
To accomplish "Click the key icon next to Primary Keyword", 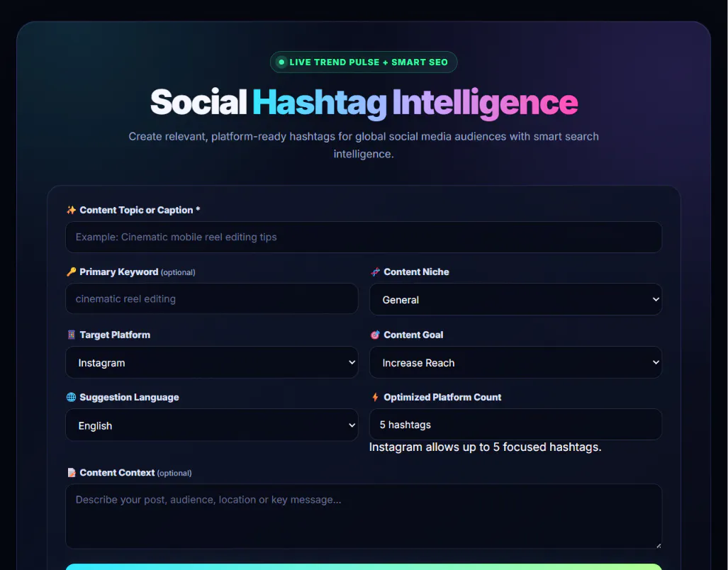I will [x=71, y=272].
